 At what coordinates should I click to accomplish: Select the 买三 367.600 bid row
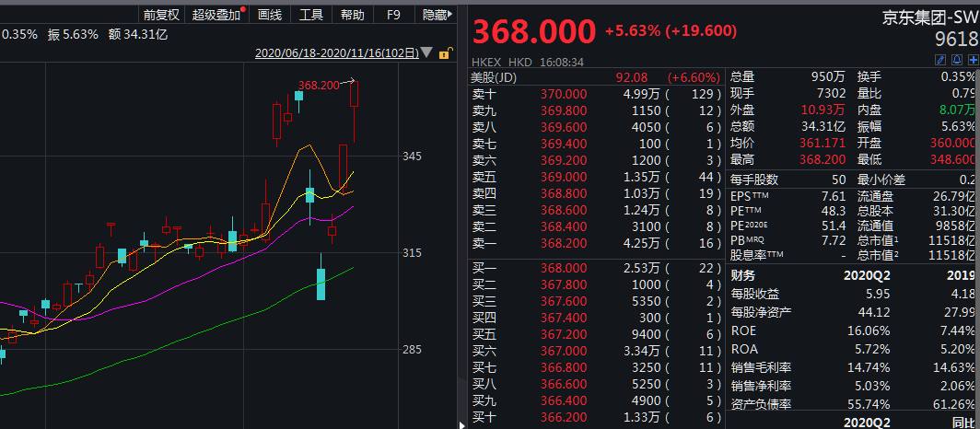point(596,301)
